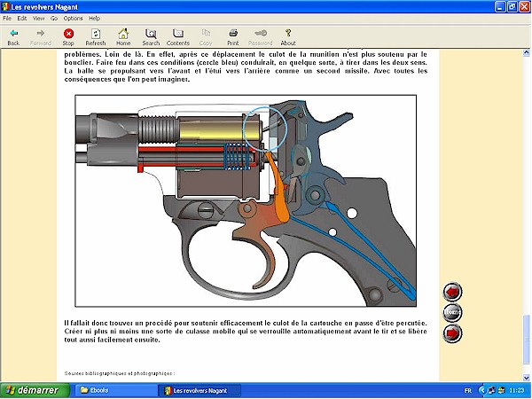Click the ebook app icon in title bar

coord(5,6)
